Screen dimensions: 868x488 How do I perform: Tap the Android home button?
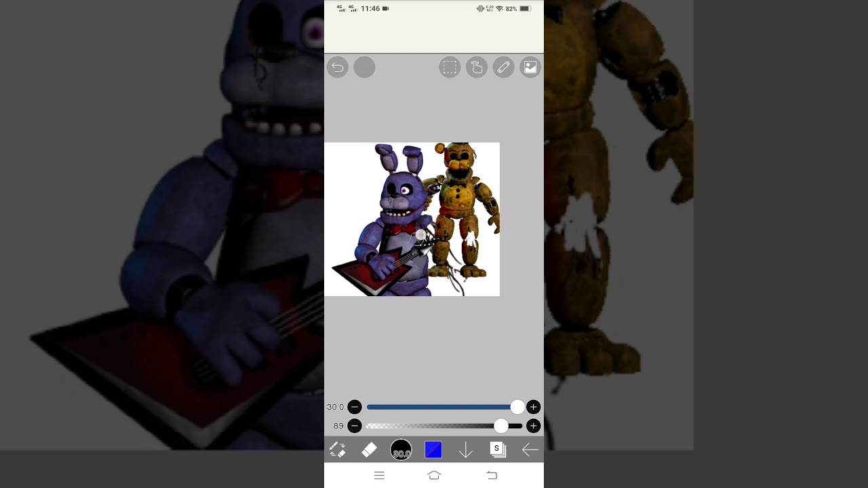(434, 475)
